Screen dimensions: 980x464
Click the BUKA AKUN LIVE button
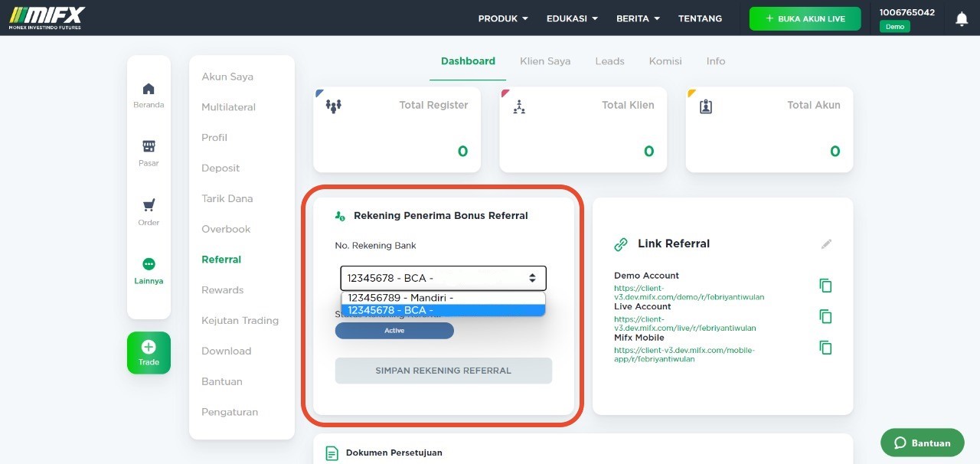point(805,18)
